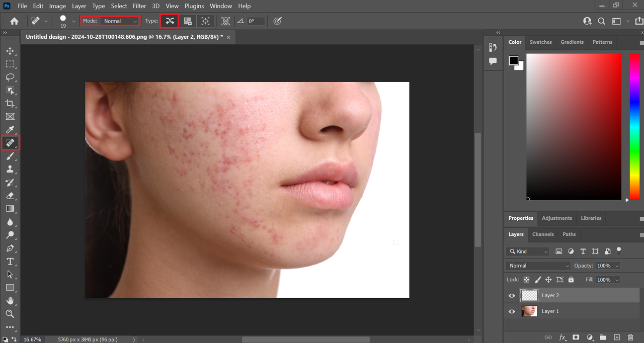
Task: Select the Lasso tool
Action: click(x=10, y=77)
